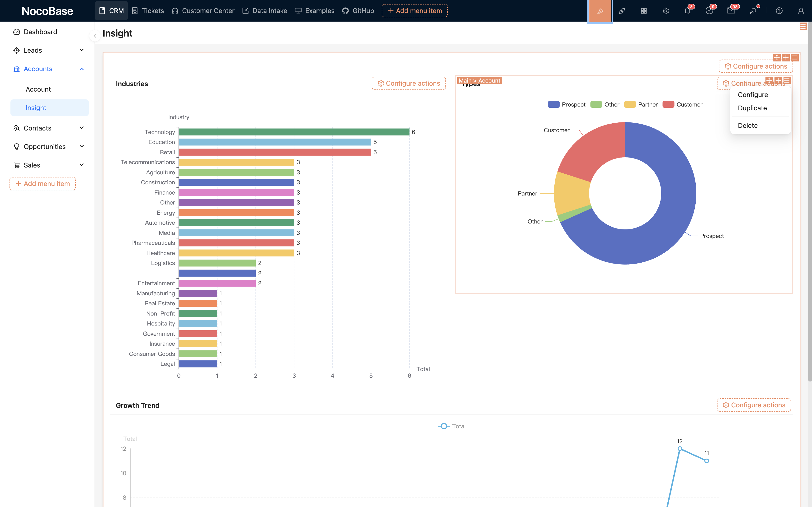This screenshot has width=812, height=507.
Task: Click the notification bell icon
Action: tap(687, 11)
